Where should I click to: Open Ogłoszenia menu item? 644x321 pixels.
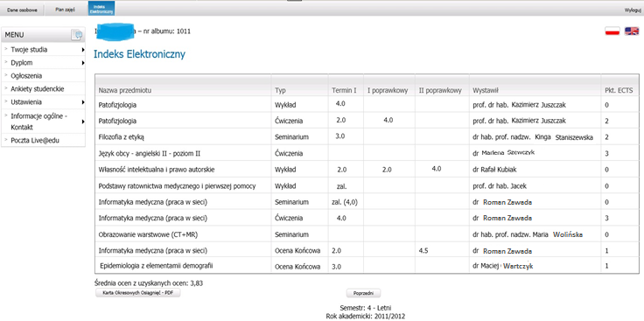point(26,76)
